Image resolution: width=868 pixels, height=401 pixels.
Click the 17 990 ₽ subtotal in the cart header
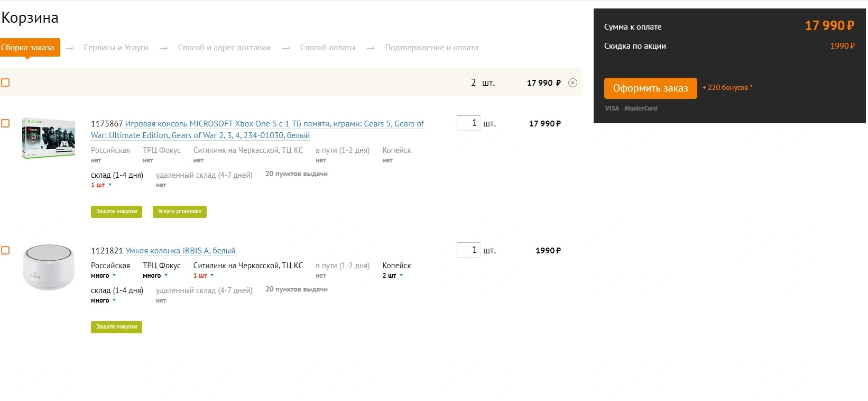click(x=544, y=83)
